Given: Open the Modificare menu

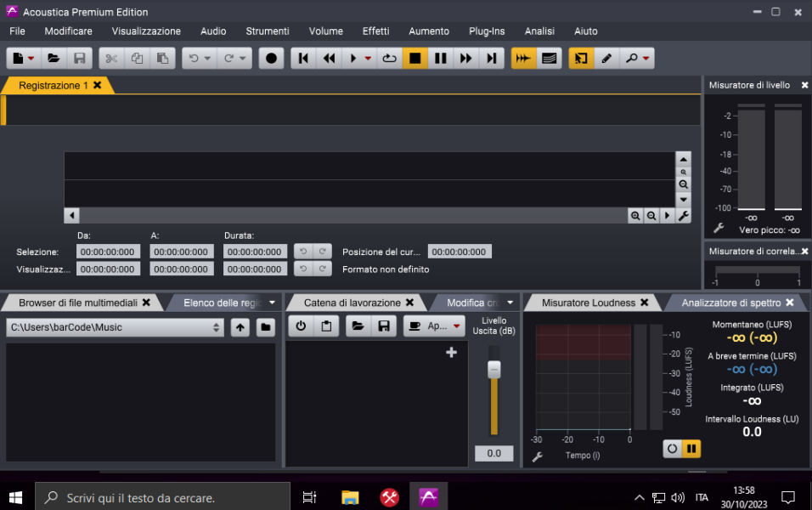Looking at the screenshot, I should [68, 31].
